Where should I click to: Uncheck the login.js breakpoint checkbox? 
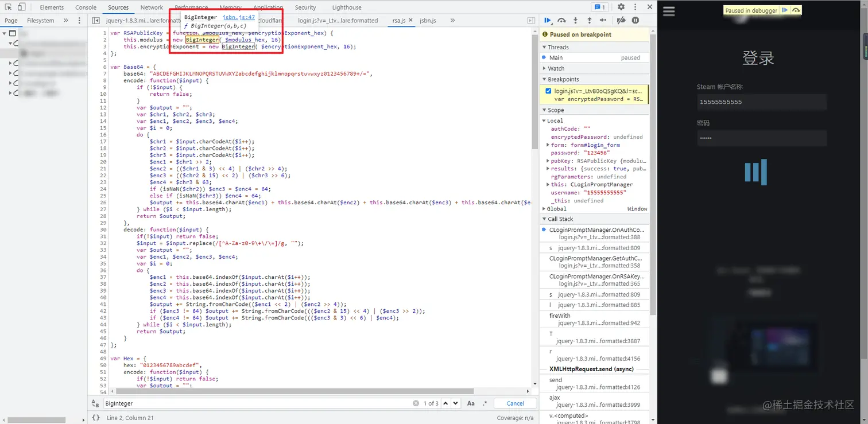click(548, 91)
